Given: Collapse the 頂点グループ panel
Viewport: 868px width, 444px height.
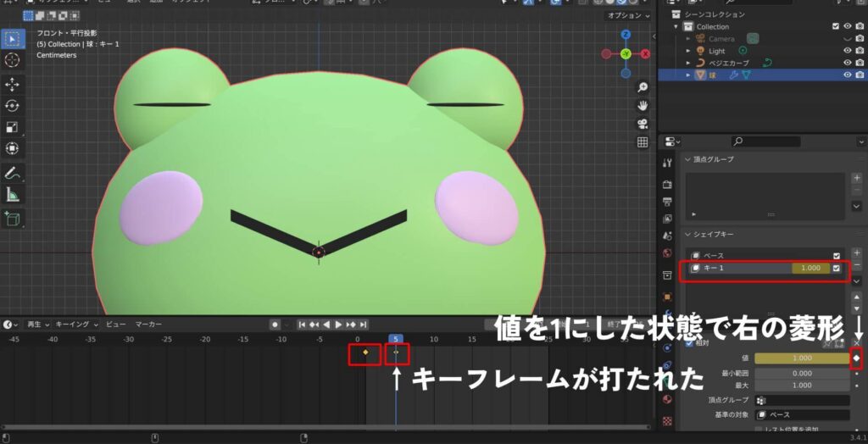Looking at the screenshot, I should click(x=687, y=159).
